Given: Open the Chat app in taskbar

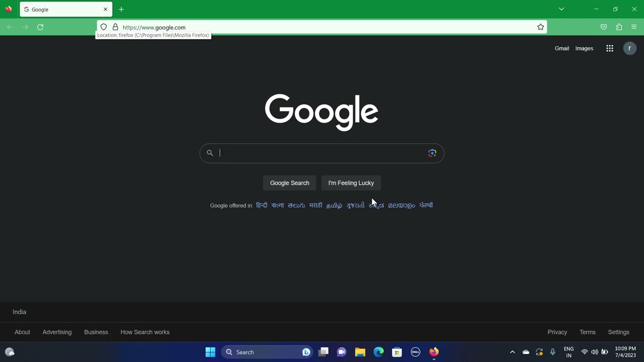Looking at the screenshot, I should pos(342,352).
